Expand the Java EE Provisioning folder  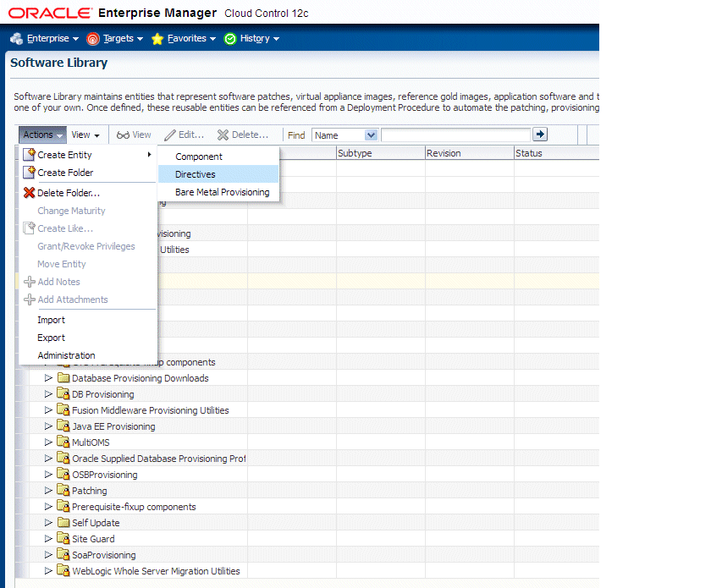[48, 426]
